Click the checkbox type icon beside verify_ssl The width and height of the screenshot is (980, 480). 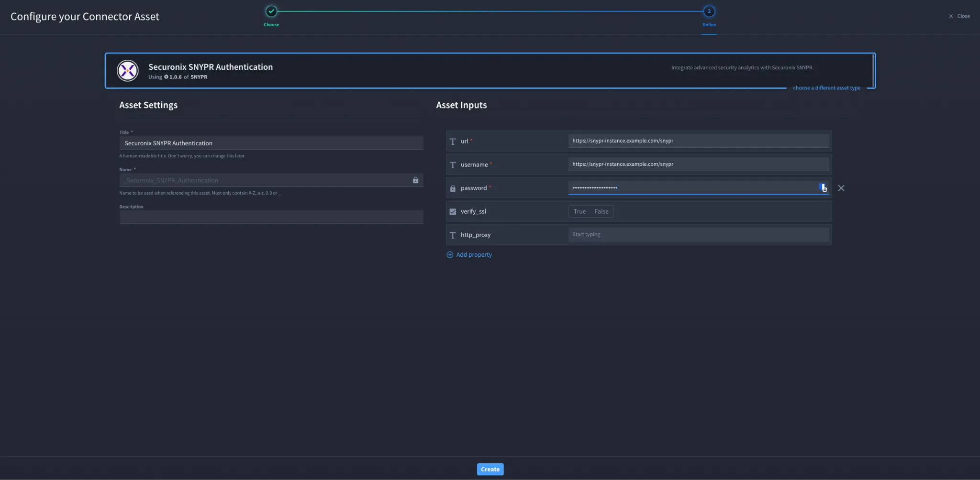[453, 212]
